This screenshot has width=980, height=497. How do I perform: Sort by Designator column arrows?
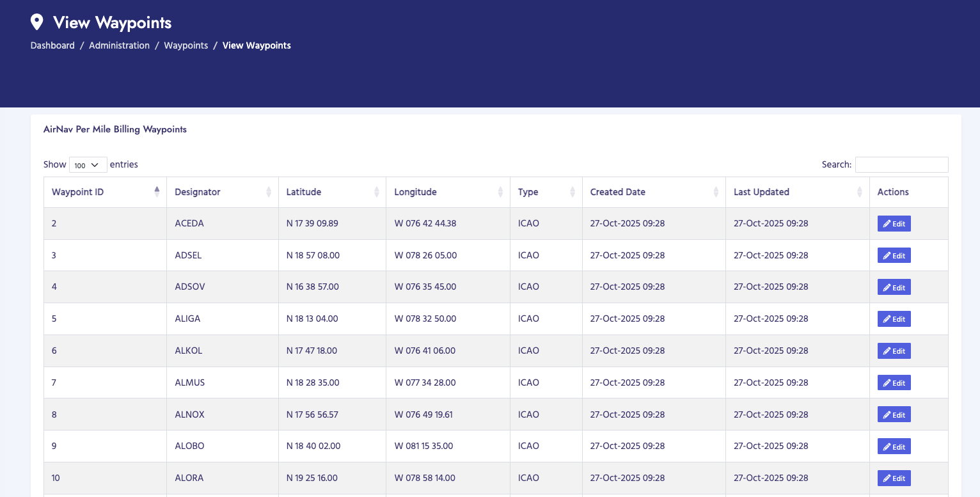point(268,192)
